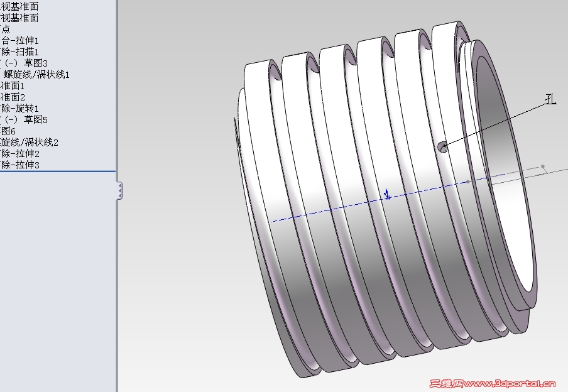Select the 除-旋转1 revolve cut feature

point(19,108)
